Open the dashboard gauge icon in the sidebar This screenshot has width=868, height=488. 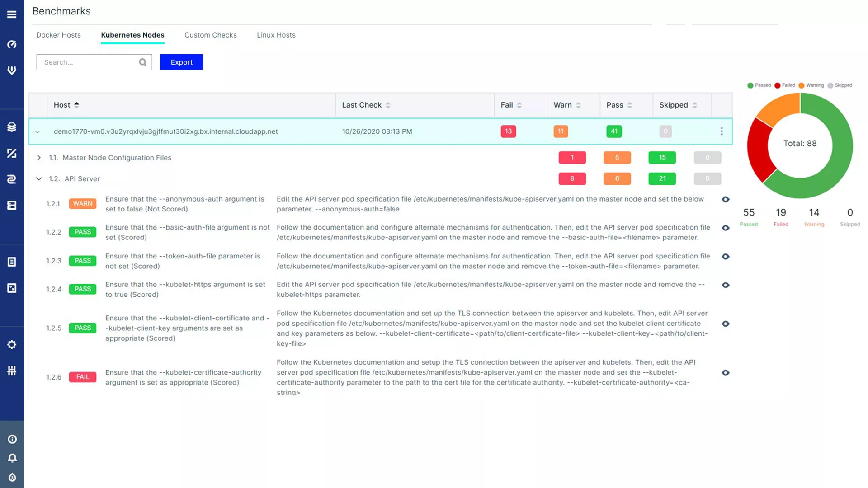click(12, 44)
